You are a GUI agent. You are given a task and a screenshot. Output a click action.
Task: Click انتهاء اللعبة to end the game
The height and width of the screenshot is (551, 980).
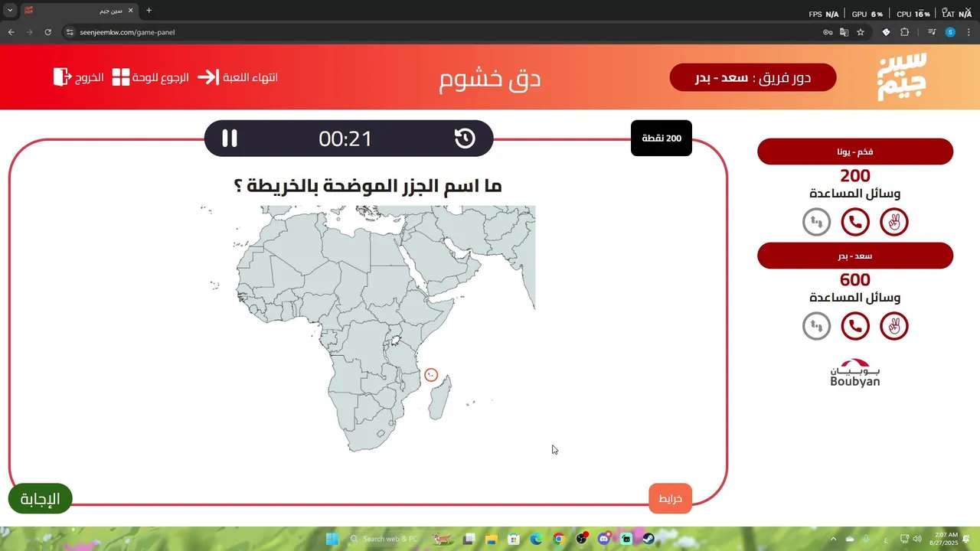[237, 77]
